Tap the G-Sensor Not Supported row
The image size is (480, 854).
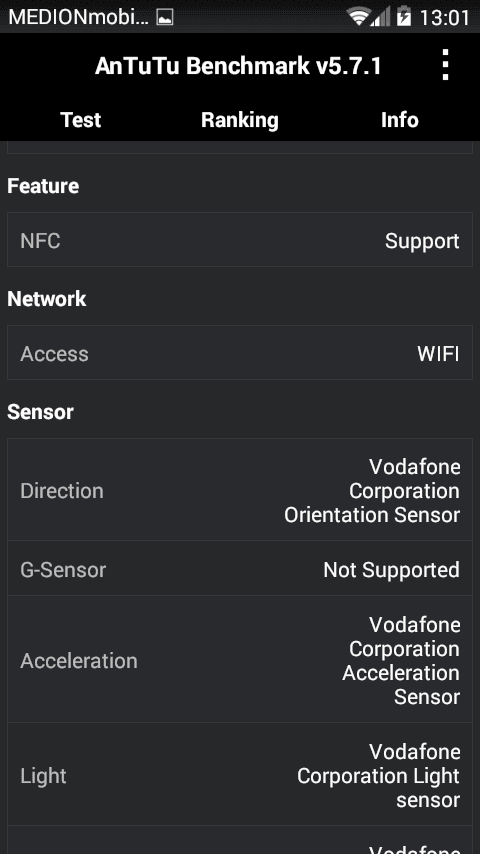click(x=240, y=569)
